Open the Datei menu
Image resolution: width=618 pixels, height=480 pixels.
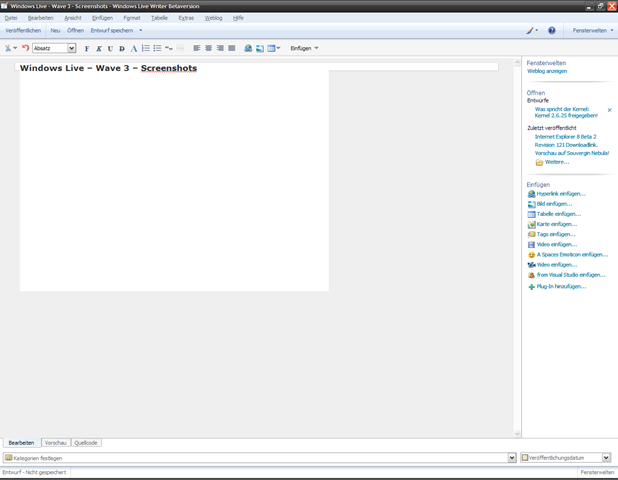[x=11, y=18]
